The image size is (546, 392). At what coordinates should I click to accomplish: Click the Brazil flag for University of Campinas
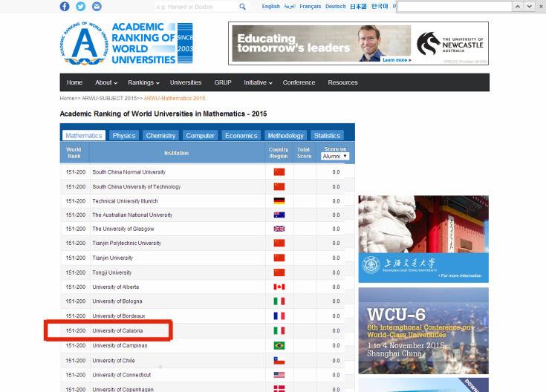click(279, 345)
